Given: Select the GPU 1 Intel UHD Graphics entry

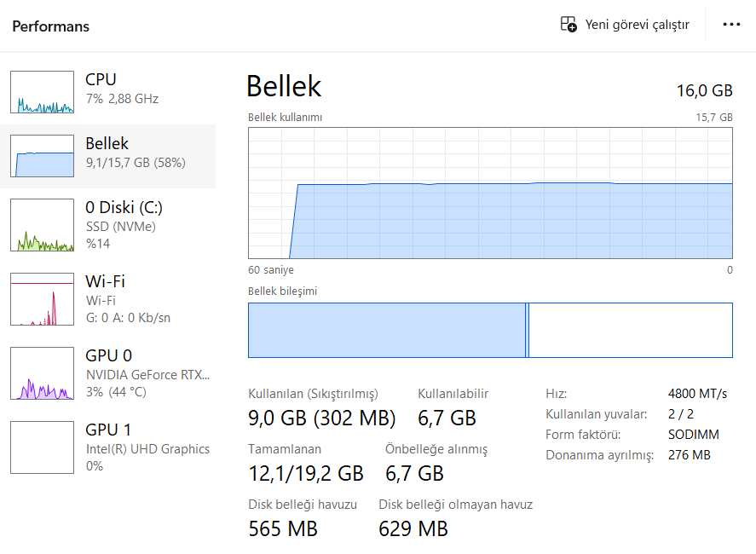Looking at the screenshot, I should pyautogui.click(x=108, y=447).
